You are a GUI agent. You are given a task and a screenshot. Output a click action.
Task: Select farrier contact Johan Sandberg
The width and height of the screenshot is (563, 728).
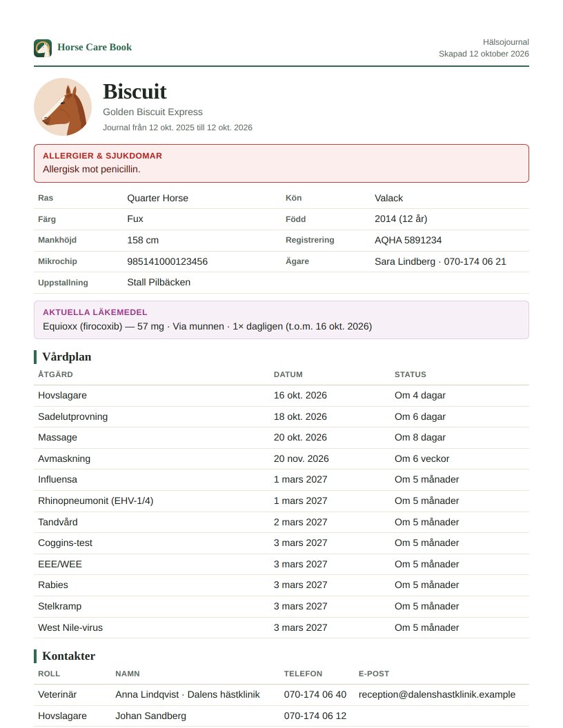(150, 716)
